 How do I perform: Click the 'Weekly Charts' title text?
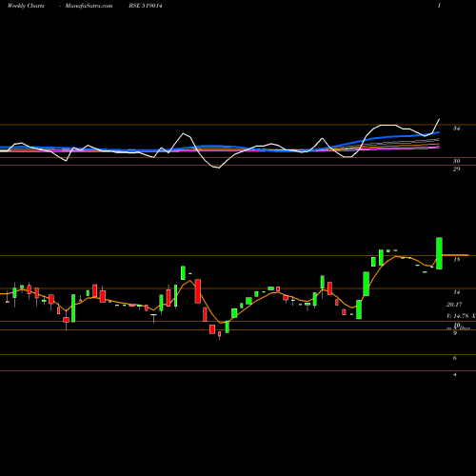(x=26, y=6)
